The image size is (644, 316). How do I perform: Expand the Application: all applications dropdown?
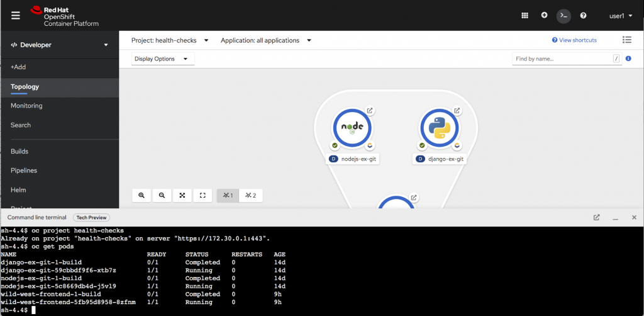coord(265,40)
